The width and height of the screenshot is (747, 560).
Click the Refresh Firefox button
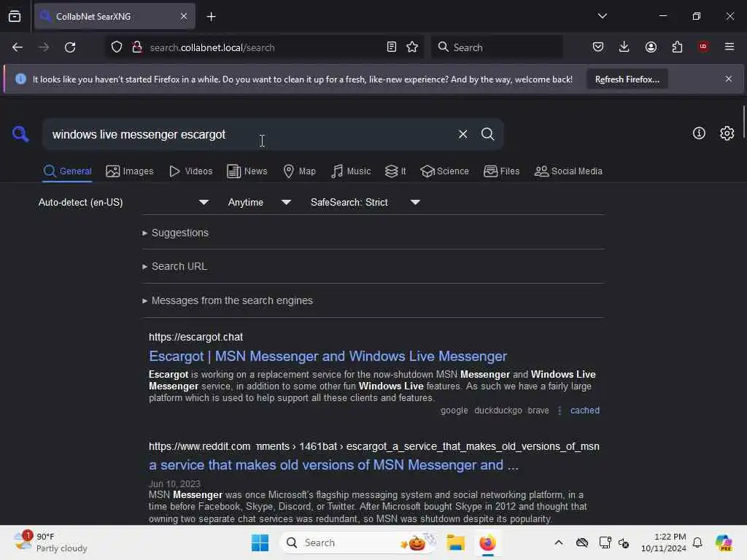pos(627,79)
